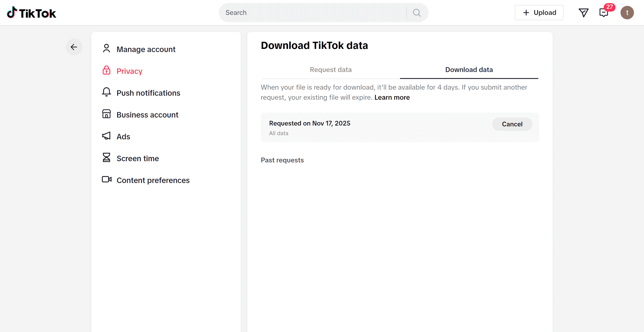This screenshot has width=644, height=332.
Task: Click the Privacy lock icon
Action: pos(106,71)
